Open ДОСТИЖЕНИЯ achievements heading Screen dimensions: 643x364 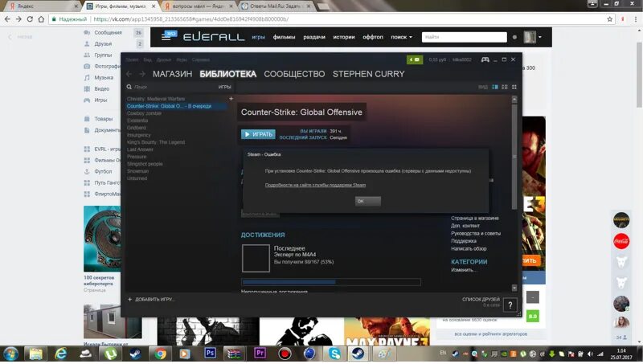263,235
